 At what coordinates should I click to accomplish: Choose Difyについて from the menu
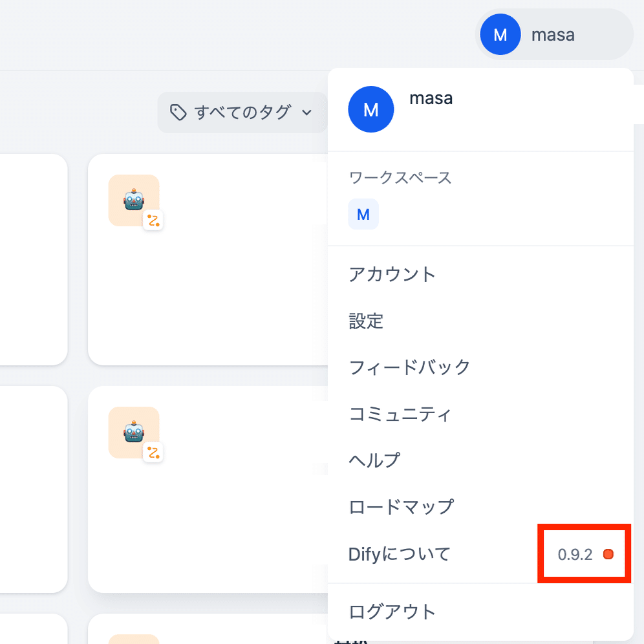[399, 554]
